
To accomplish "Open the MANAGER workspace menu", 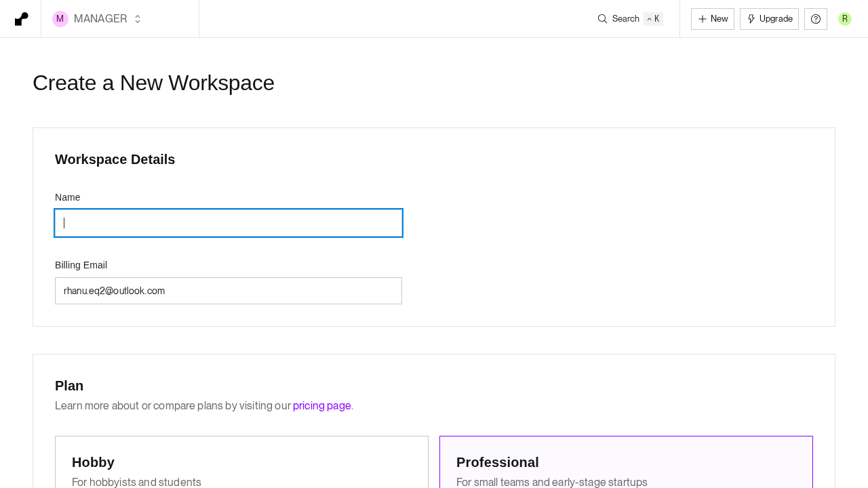I will coord(100,19).
